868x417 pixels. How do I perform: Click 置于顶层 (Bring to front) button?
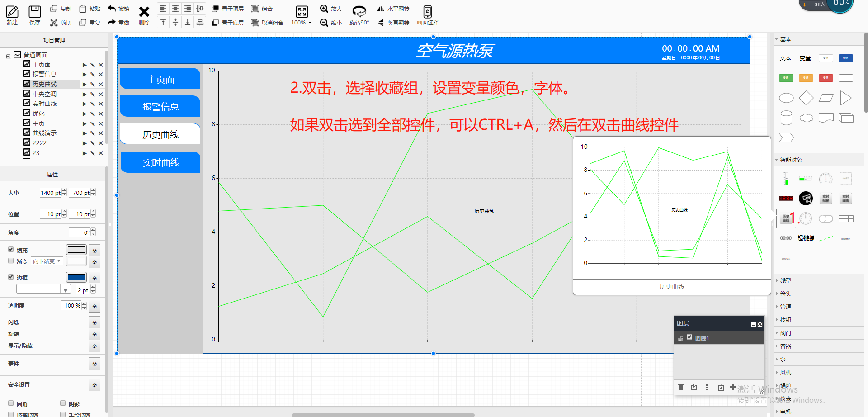click(x=228, y=9)
